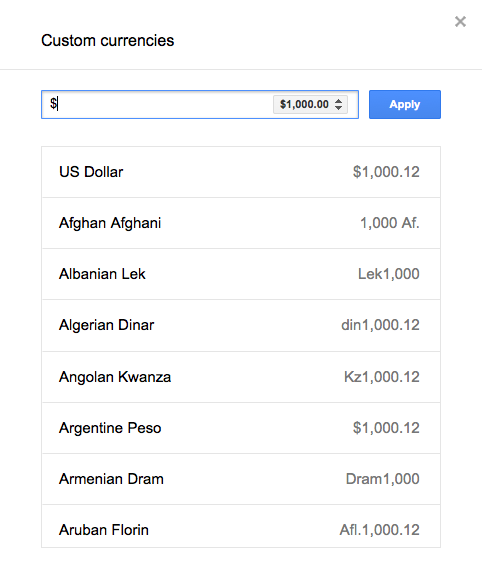Select Armenian Dram currency
This screenshot has height=577, width=482.
click(241, 479)
